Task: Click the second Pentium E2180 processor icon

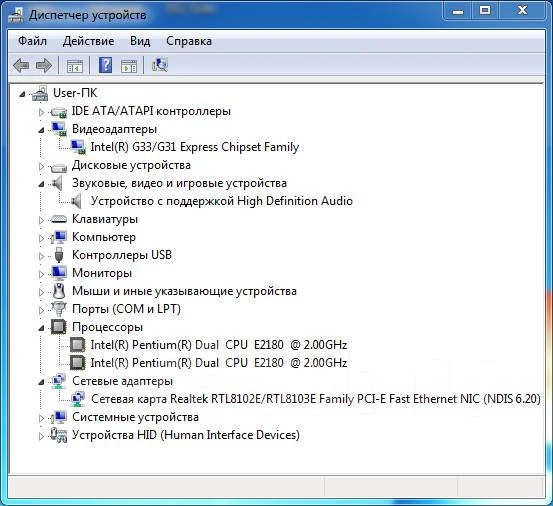Action: (77, 363)
